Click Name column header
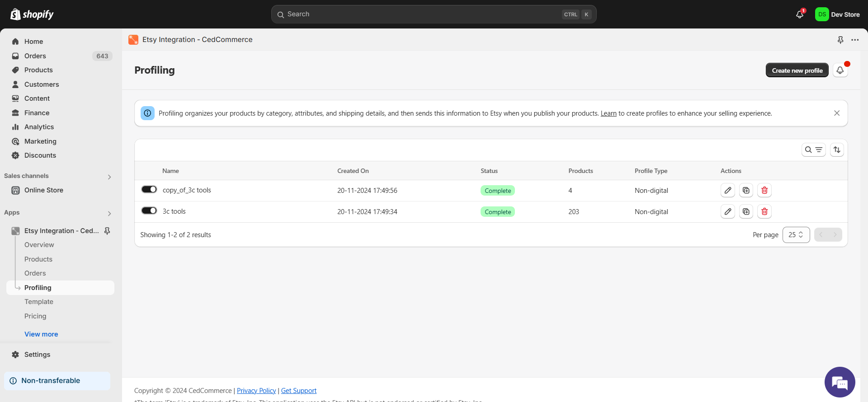The width and height of the screenshot is (868, 402). tap(170, 171)
